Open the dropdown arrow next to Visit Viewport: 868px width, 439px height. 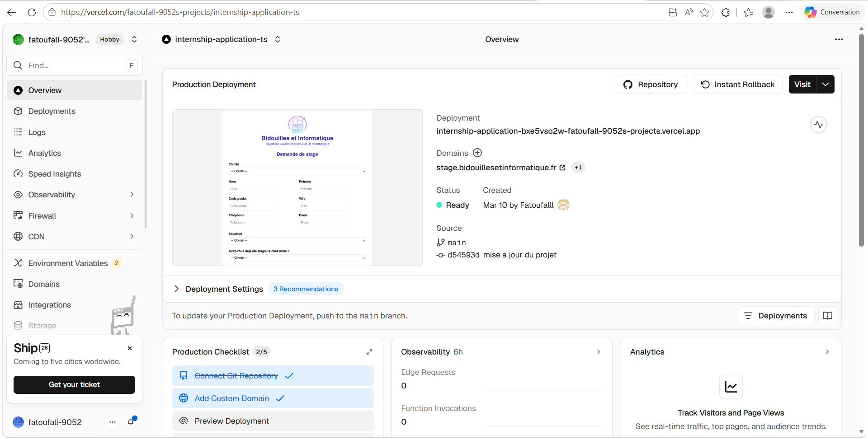(826, 84)
